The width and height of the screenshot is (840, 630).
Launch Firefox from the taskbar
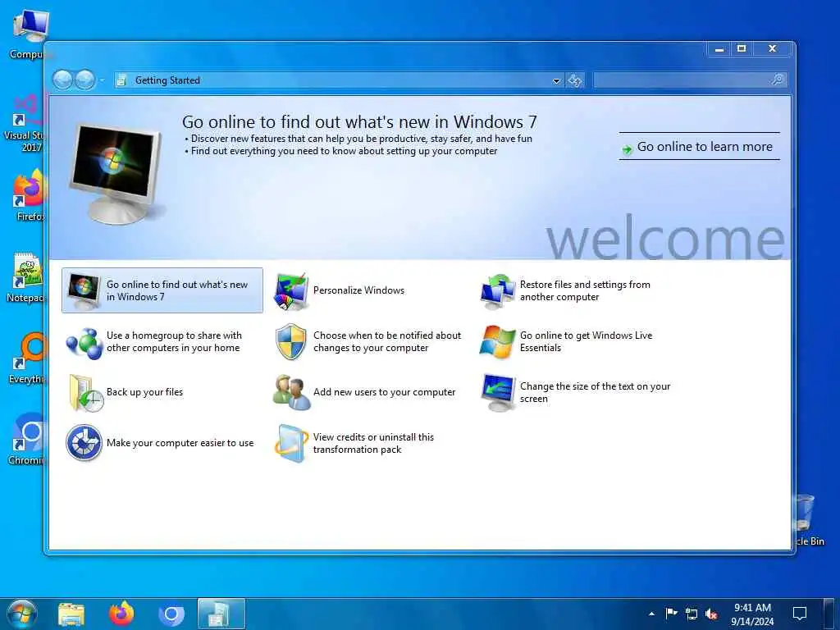pos(121,614)
